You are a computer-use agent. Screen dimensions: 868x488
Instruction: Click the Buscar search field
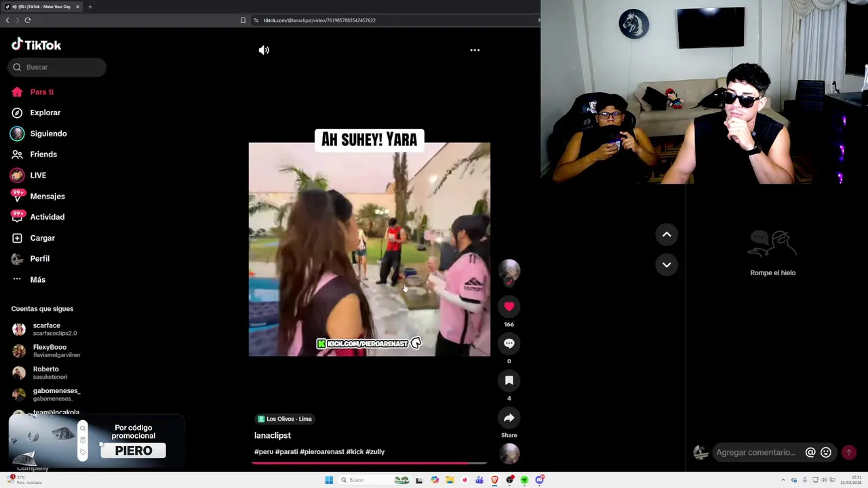[57, 67]
